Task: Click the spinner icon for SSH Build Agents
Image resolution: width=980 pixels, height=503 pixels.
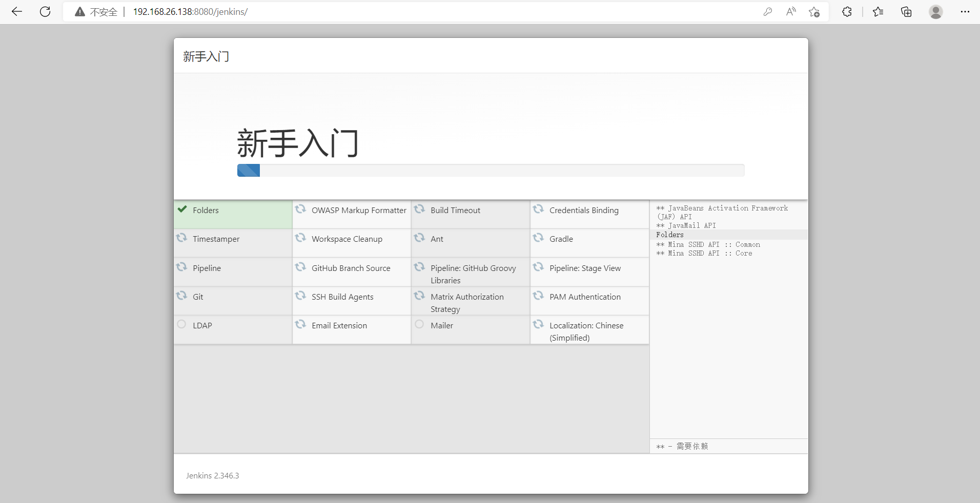Action: [300, 296]
